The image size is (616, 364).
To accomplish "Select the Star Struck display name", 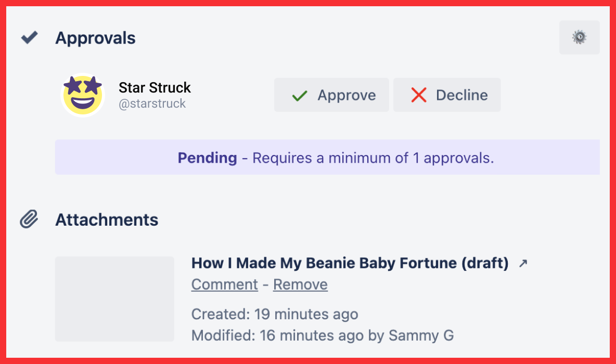I will click(x=155, y=87).
